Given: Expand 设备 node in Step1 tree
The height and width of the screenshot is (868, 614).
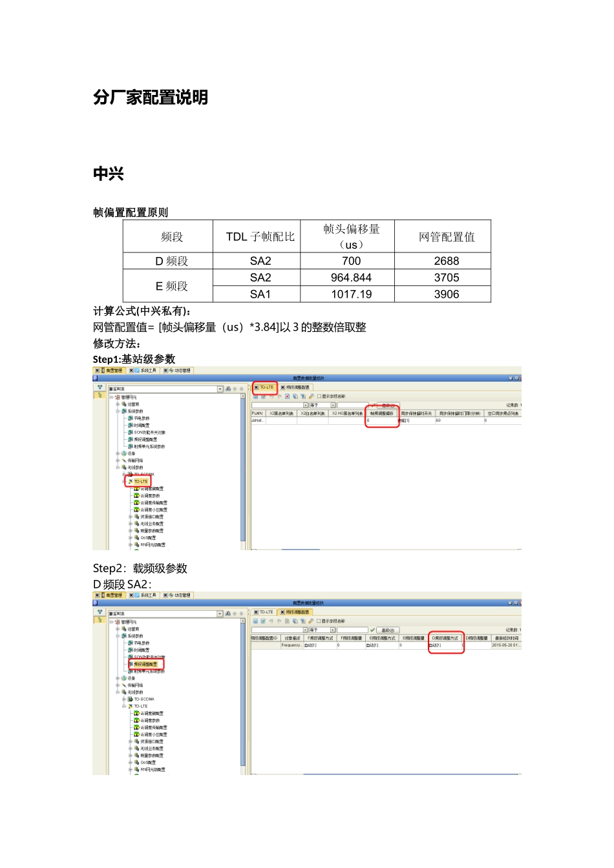Looking at the screenshot, I should click(x=118, y=453).
